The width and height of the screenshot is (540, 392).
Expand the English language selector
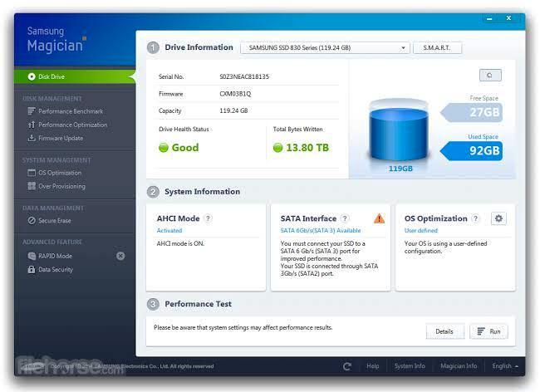tap(505, 366)
